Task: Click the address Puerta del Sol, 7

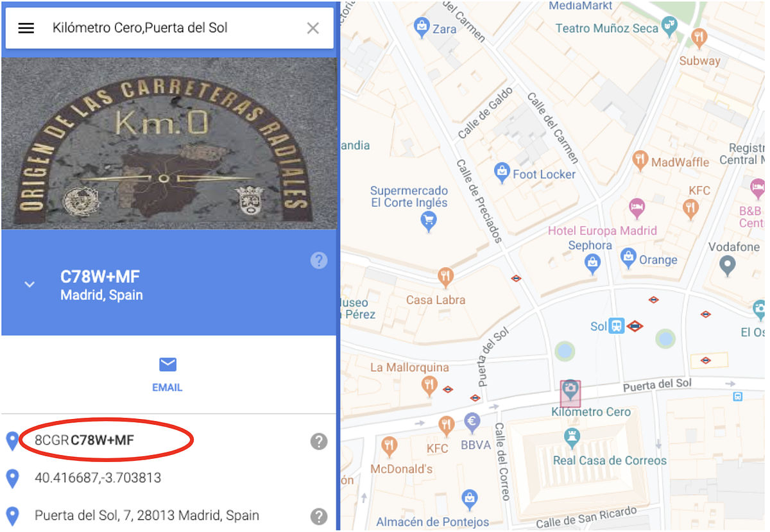Action: (147, 515)
